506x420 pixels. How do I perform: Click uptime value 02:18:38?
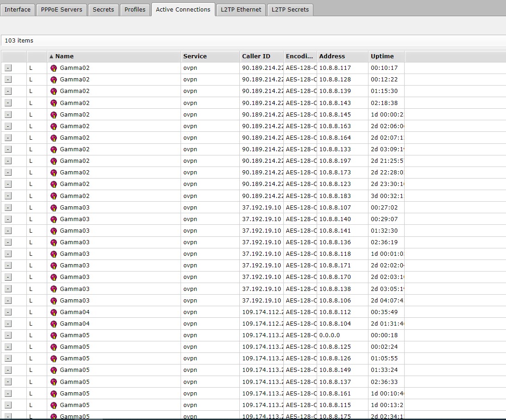coord(384,103)
